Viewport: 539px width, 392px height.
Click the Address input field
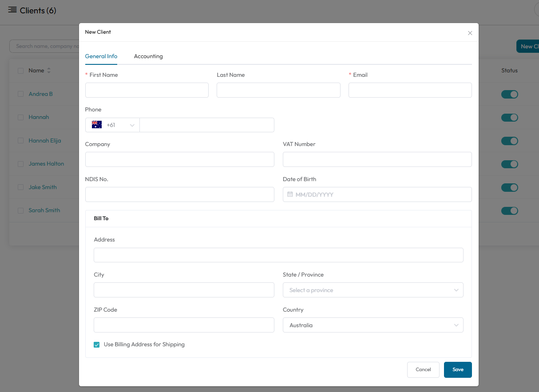(278, 255)
